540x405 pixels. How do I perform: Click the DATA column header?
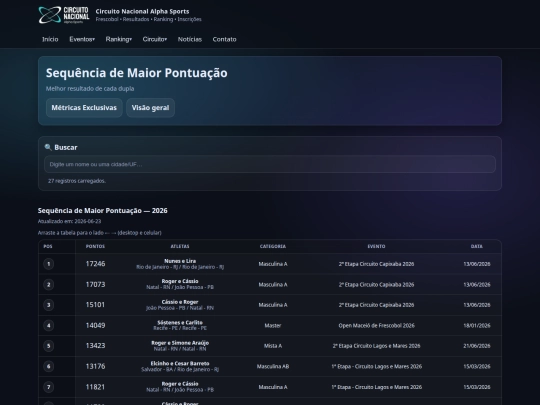coord(477,246)
